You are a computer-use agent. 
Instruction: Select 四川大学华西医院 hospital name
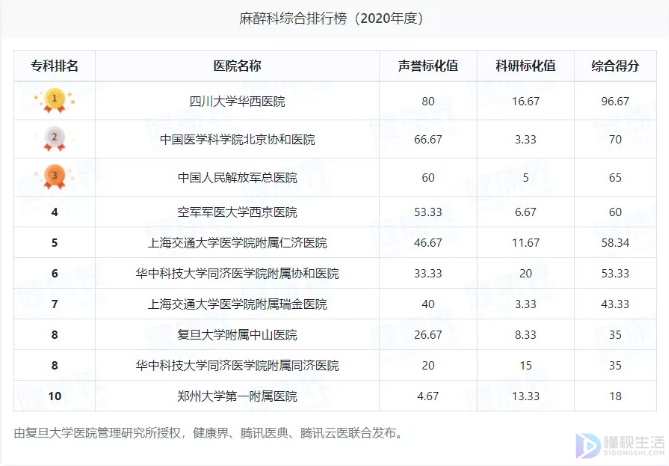(x=237, y=101)
